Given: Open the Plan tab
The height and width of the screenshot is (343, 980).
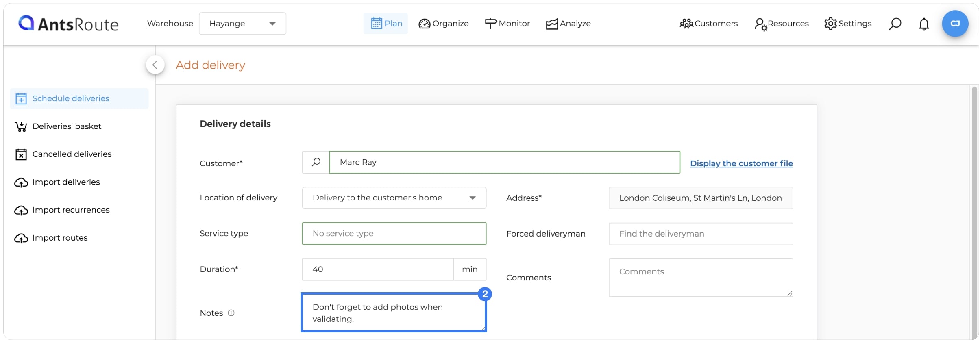Looking at the screenshot, I should click(x=386, y=24).
